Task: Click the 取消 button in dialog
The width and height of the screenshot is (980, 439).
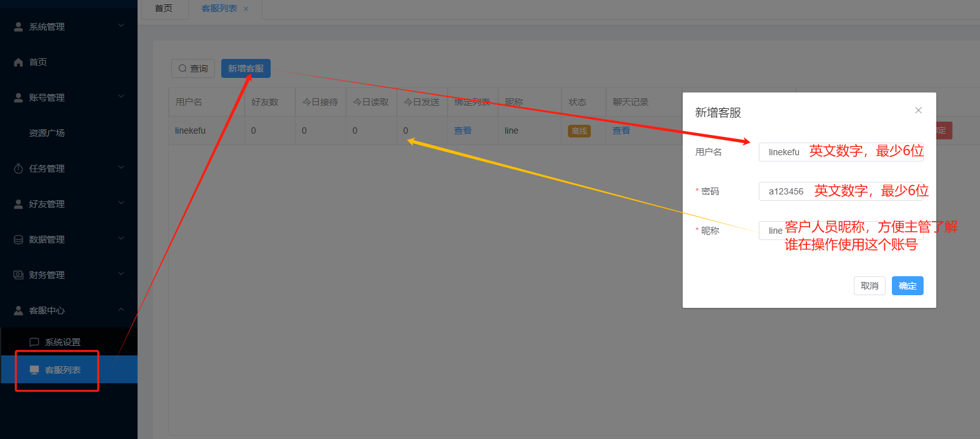Action: pyautogui.click(x=869, y=286)
